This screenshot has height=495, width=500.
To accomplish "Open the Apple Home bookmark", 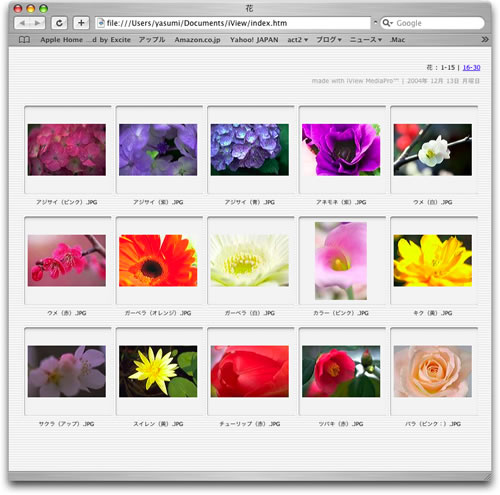I will 61,40.
